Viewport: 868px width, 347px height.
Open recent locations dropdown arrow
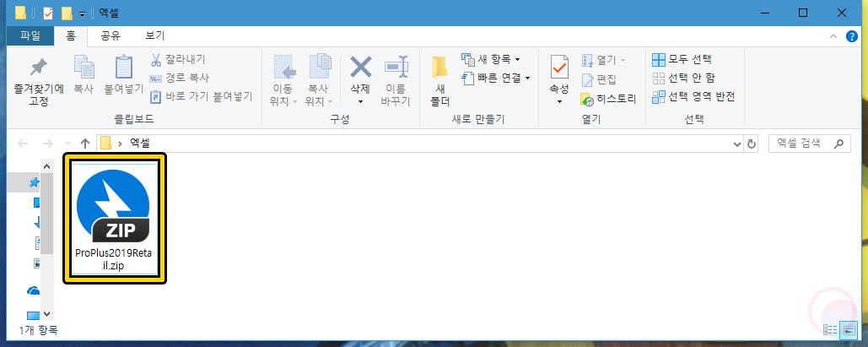(68, 144)
